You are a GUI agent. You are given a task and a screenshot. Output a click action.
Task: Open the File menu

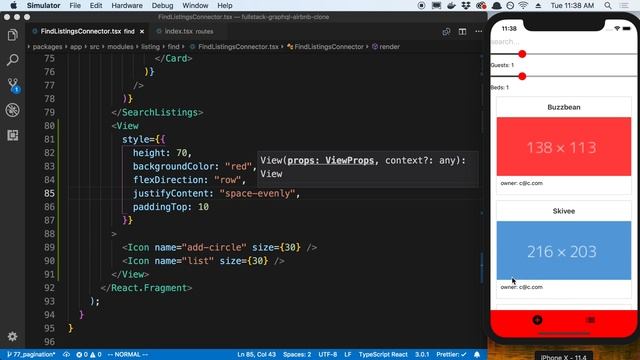click(75, 6)
